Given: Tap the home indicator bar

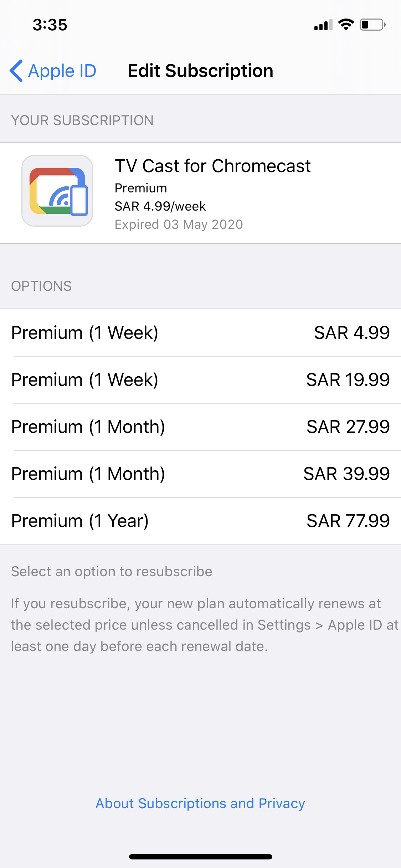Looking at the screenshot, I should 200,857.
